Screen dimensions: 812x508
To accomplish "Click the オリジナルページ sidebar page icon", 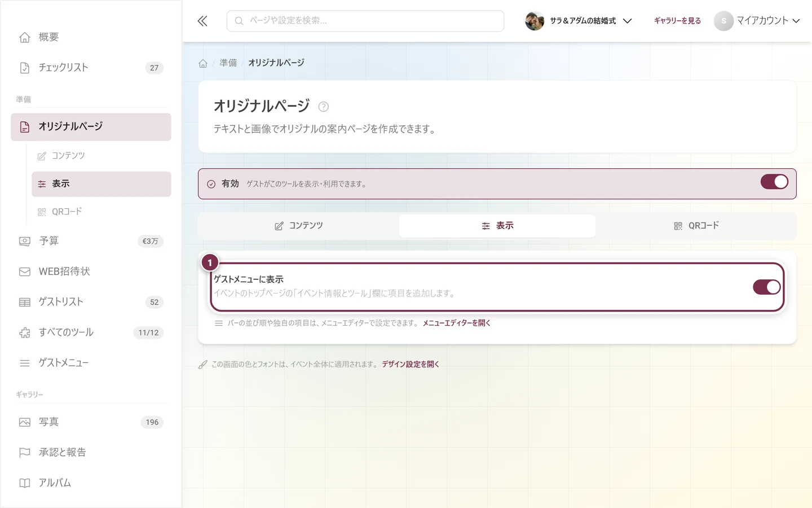I will 25,127.
